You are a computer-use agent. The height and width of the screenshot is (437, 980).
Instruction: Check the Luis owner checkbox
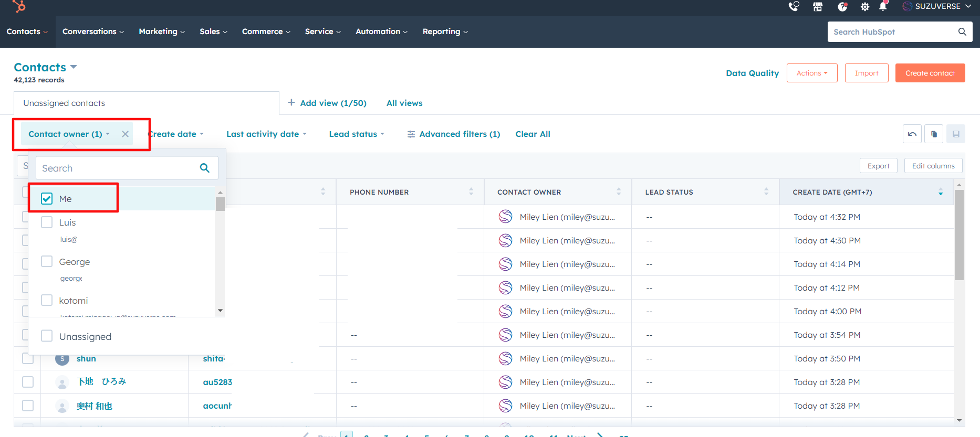tap(47, 222)
